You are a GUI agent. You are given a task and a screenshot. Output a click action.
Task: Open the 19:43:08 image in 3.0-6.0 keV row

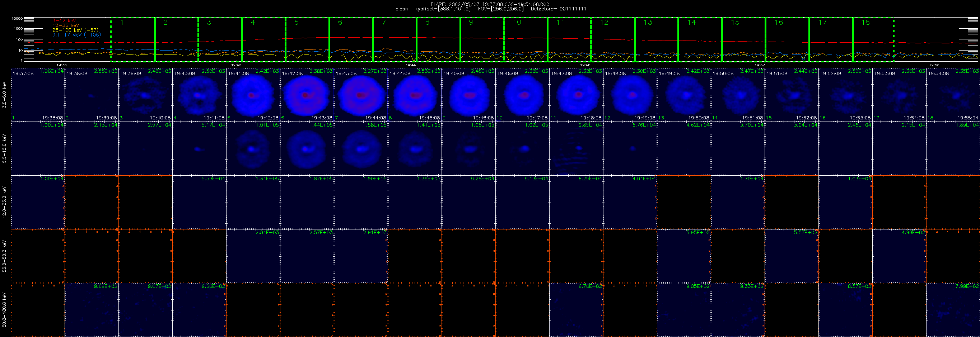click(x=361, y=95)
